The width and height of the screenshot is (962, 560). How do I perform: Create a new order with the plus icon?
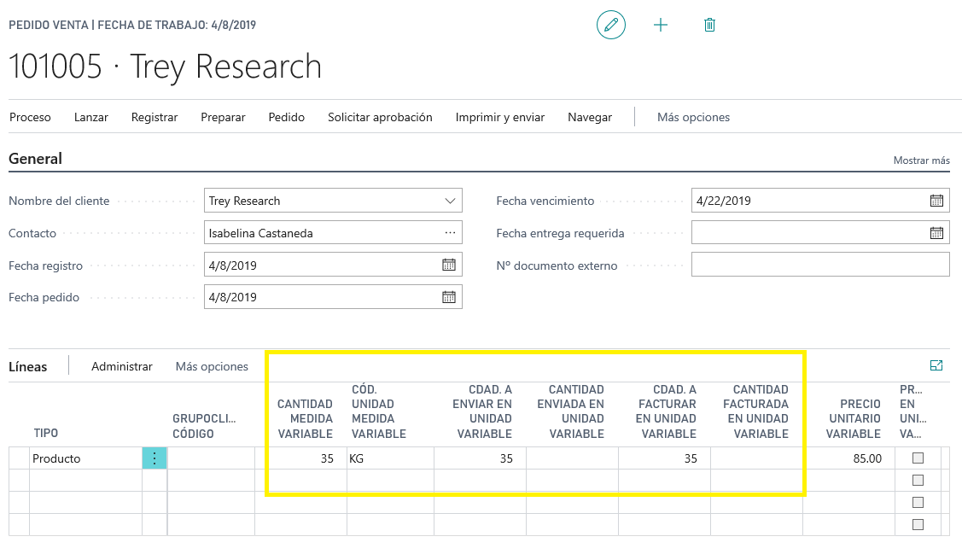(x=660, y=25)
